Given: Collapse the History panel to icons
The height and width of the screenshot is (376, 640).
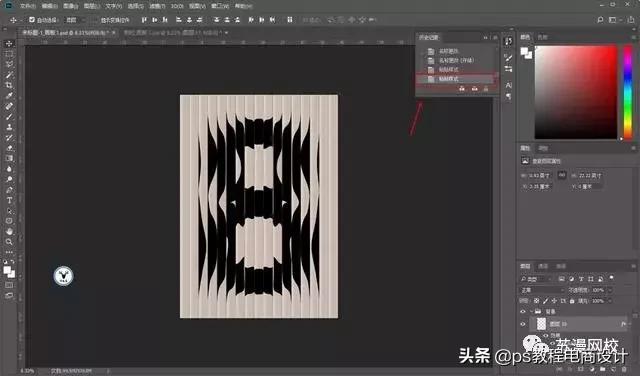Looking at the screenshot, I should click(486, 38).
